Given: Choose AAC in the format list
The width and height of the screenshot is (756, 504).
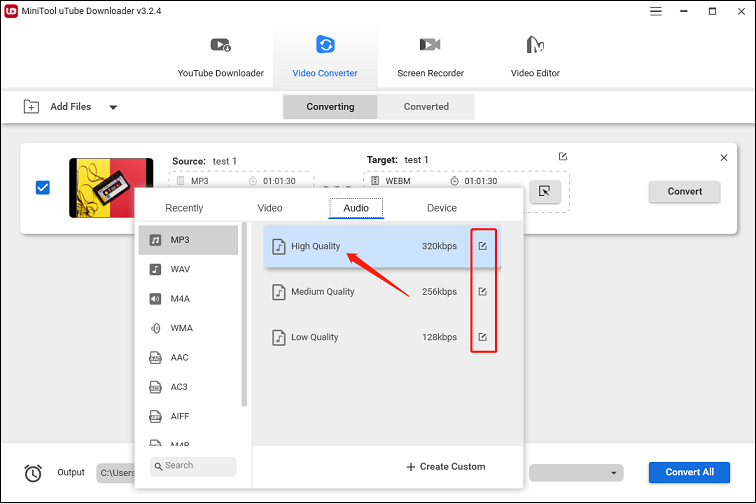Looking at the screenshot, I should tap(189, 358).
